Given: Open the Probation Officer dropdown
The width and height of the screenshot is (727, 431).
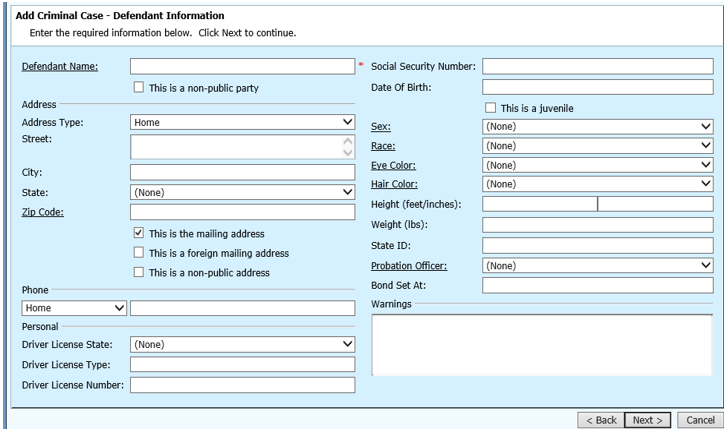Looking at the screenshot, I should pos(597,266).
